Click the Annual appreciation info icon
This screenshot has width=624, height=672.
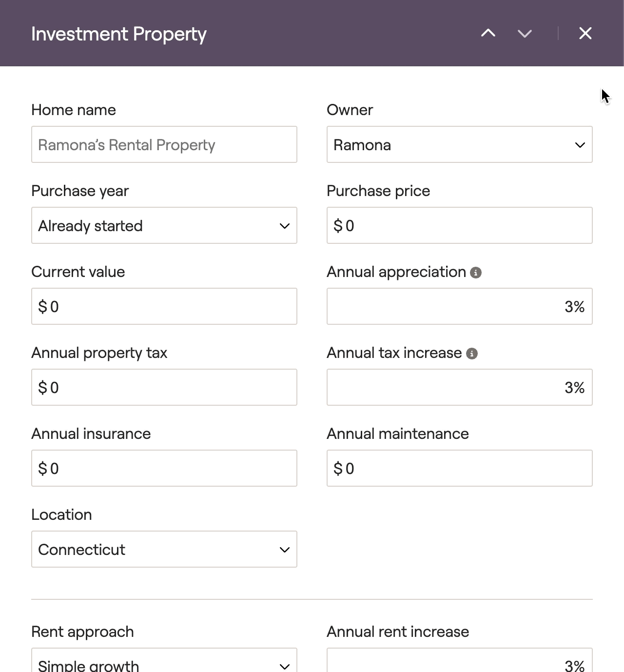pyautogui.click(x=476, y=273)
